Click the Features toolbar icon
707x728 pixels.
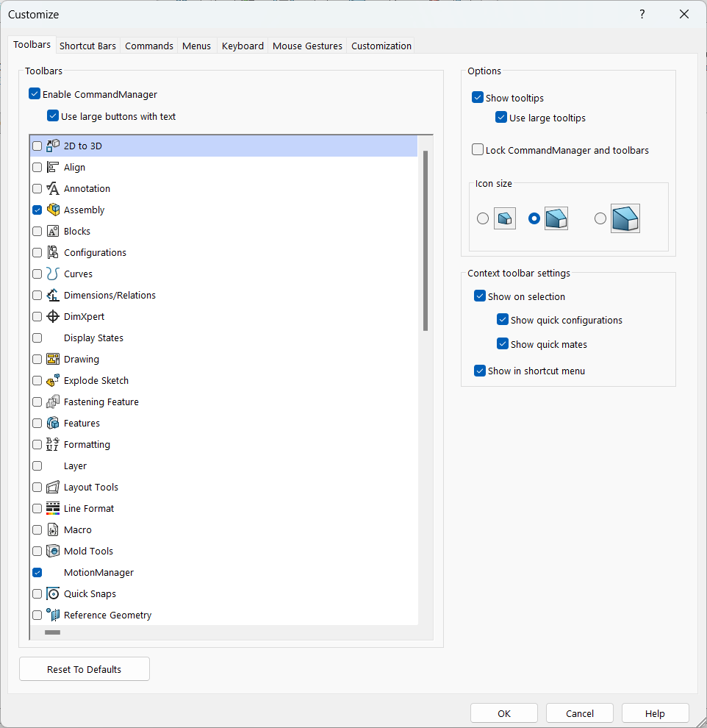click(53, 424)
